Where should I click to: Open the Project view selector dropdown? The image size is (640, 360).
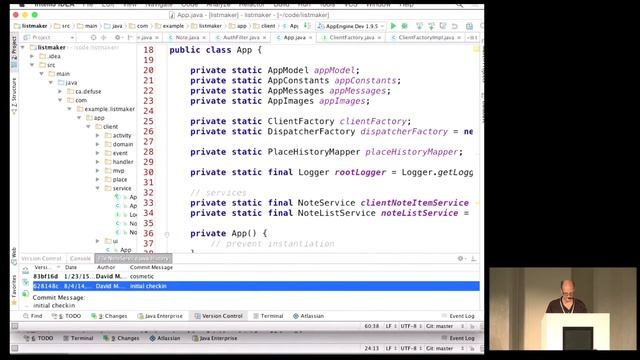click(49, 37)
